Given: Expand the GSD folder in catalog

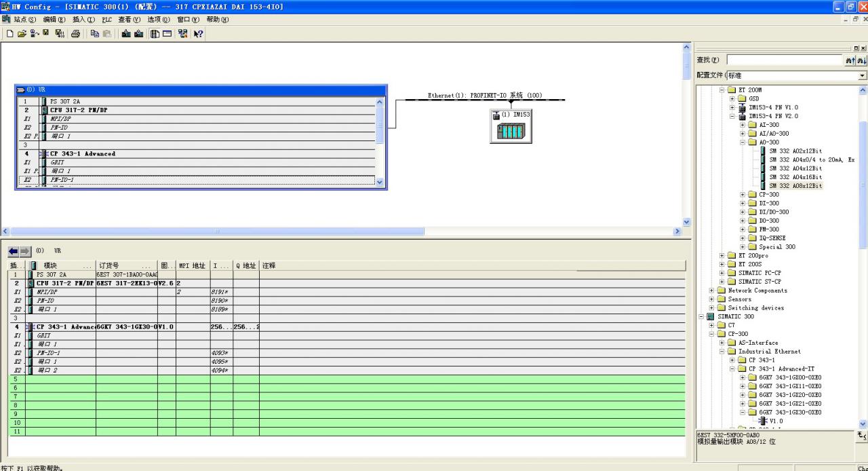Looking at the screenshot, I should 732,98.
